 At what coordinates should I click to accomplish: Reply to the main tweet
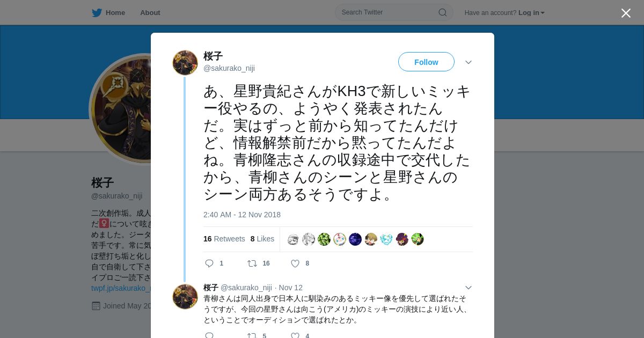(x=210, y=263)
